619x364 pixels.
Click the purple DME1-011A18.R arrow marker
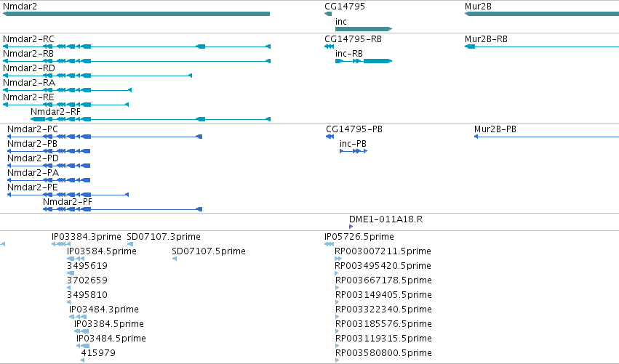click(351, 227)
